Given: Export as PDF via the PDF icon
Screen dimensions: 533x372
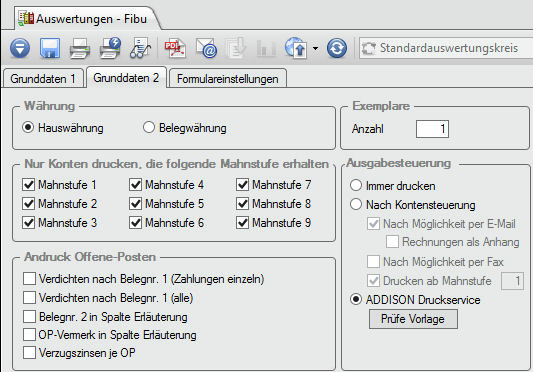Looking at the screenshot, I should (175, 48).
